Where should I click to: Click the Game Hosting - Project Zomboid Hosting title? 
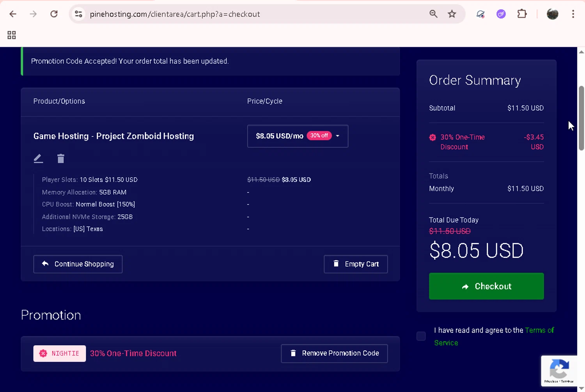point(113,136)
